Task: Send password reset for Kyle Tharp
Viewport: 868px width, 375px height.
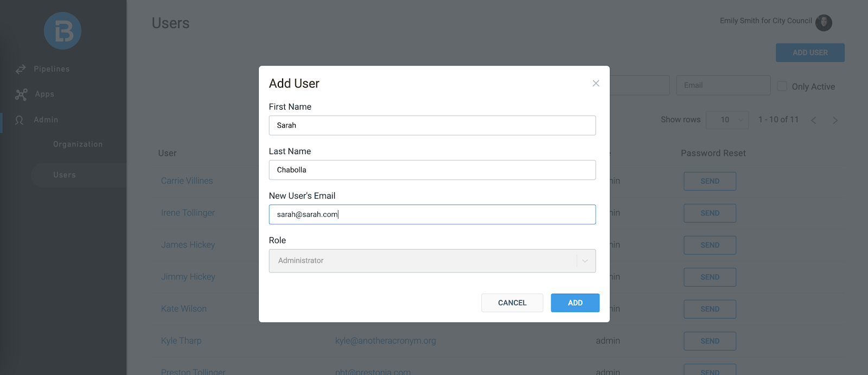Action: (710, 341)
